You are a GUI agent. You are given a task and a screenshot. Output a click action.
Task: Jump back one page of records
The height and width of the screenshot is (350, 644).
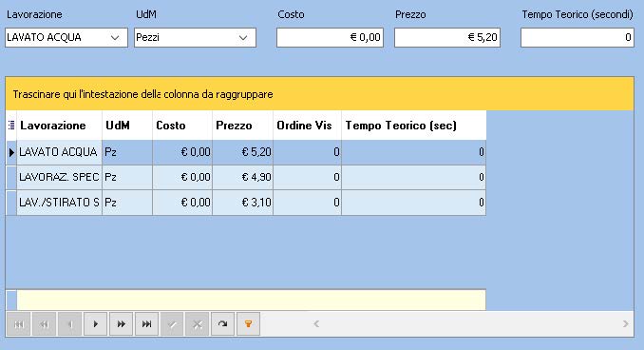45,324
